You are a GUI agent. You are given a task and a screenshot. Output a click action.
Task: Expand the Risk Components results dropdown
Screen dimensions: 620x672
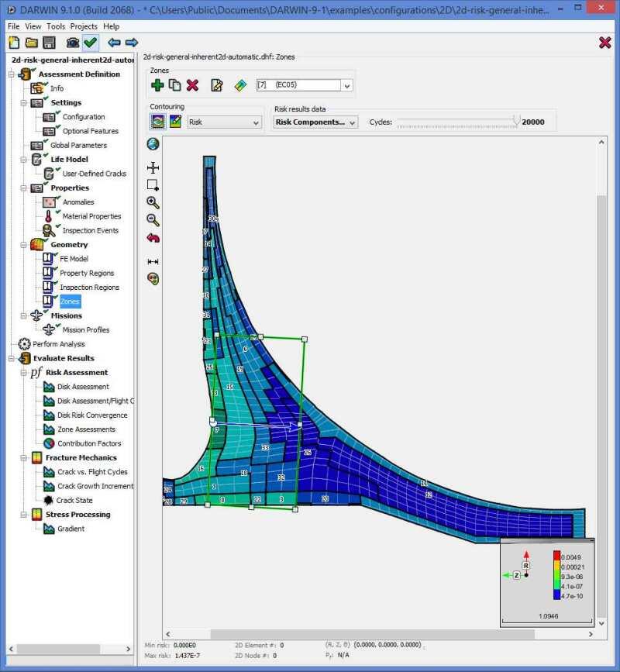pos(315,122)
